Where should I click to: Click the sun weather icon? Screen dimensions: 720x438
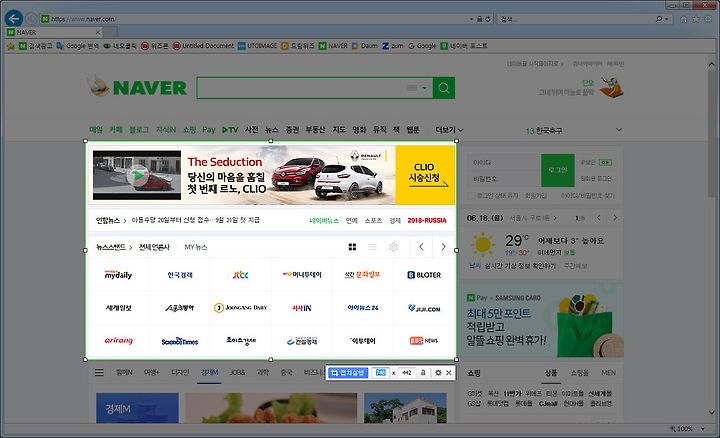tap(483, 244)
